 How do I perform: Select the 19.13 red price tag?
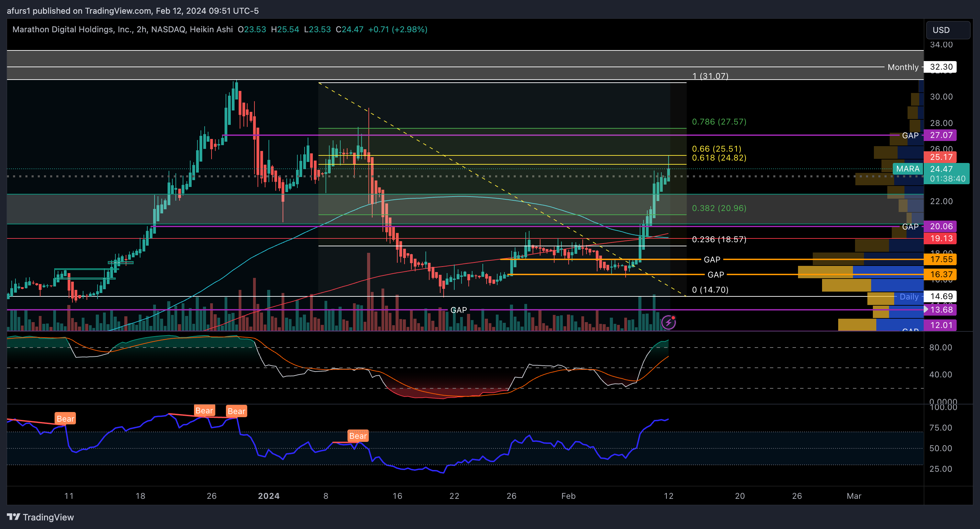click(940, 238)
